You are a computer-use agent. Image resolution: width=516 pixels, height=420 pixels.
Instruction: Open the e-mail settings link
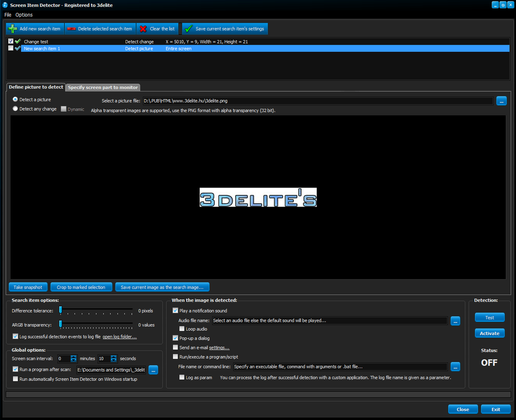coord(219,348)
